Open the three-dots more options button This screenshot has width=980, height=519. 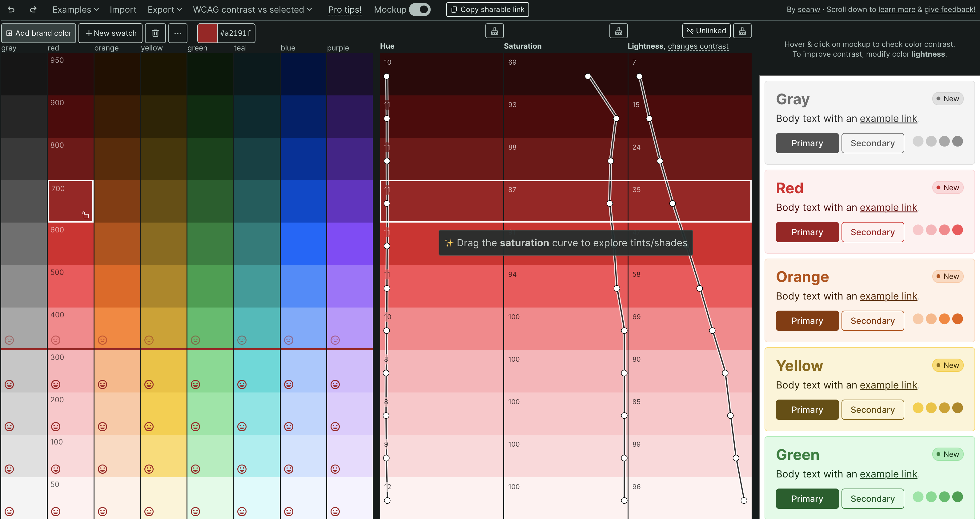pos(178,33)
